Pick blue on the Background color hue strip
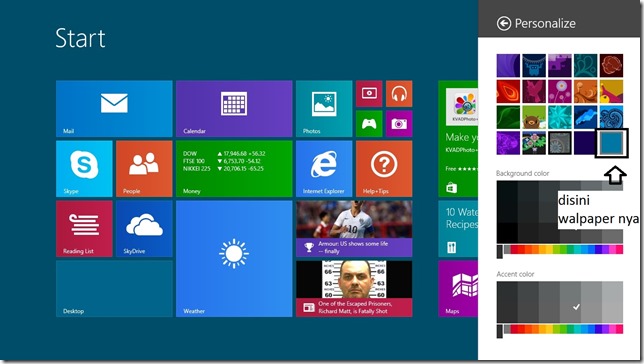Image resolution: width=644 pixels, height=364 pixels. [x=591, y=249]
